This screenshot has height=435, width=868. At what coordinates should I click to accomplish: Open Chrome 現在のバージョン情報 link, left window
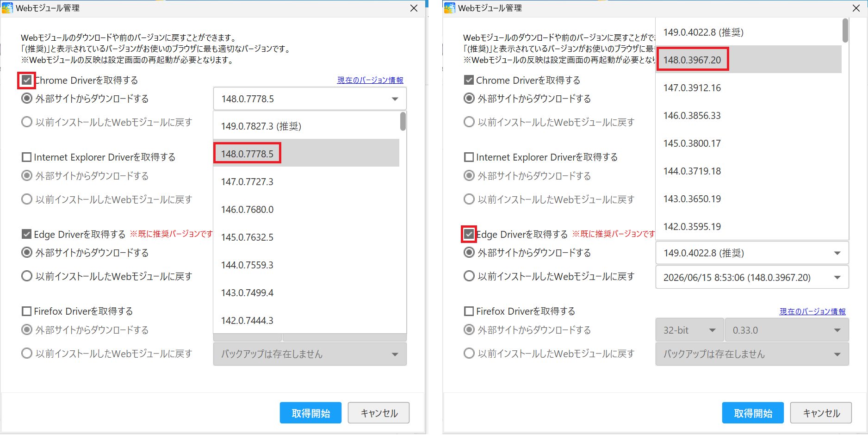coord(370,80)
